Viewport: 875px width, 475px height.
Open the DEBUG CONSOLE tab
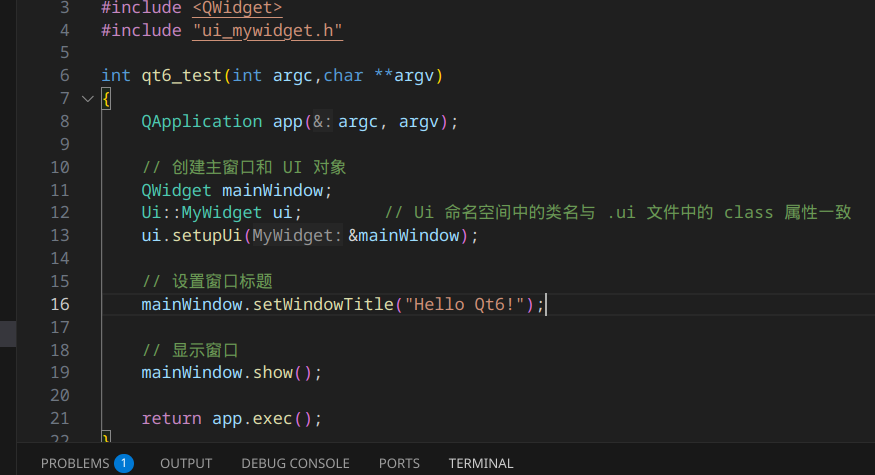[x=295, y=463]
